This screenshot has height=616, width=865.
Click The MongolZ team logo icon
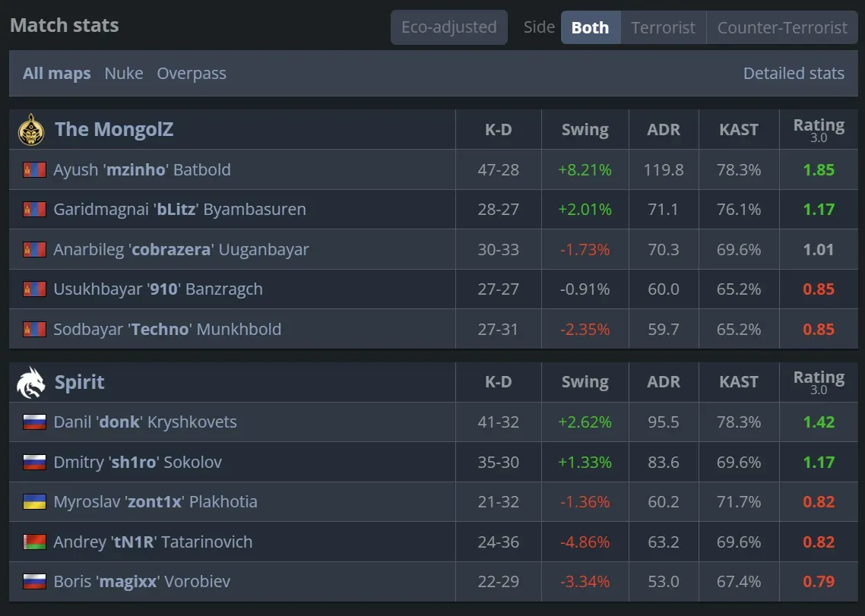pos(31,130)
